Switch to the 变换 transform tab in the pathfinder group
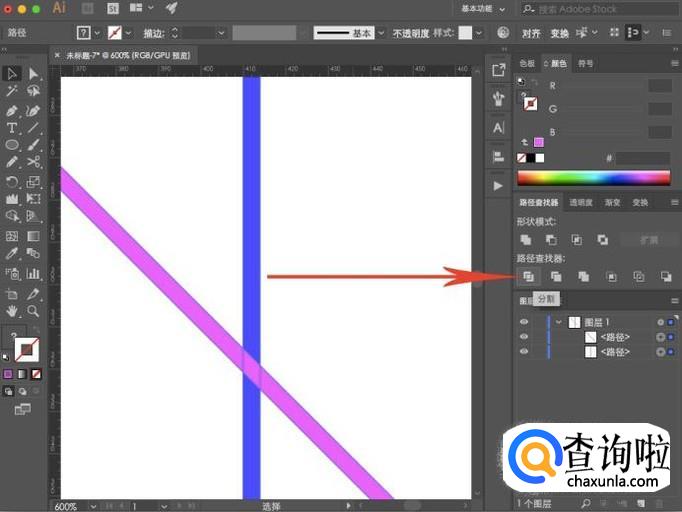682x512 pixels. coord(640,203)
